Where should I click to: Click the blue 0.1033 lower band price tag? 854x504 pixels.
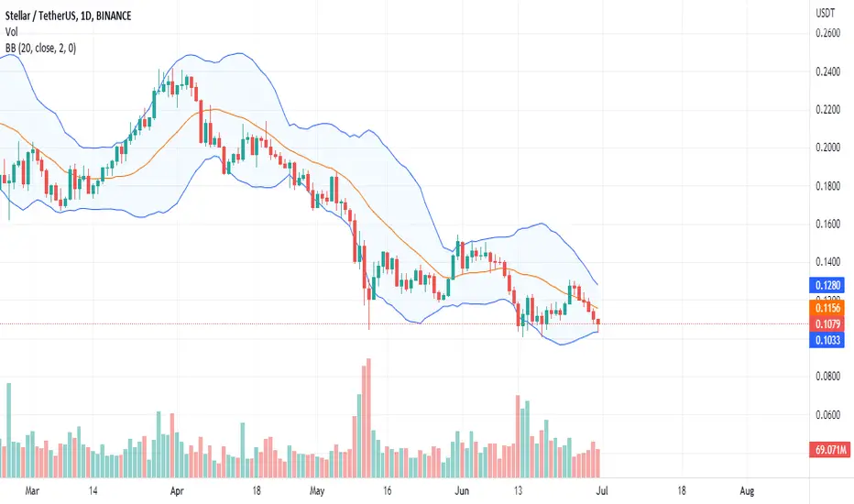point(827,341)
